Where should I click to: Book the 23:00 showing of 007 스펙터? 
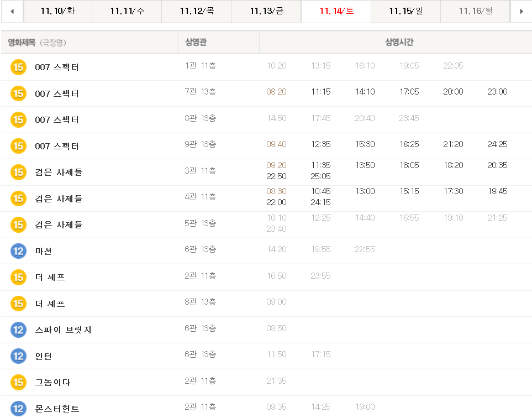point(497,92)
